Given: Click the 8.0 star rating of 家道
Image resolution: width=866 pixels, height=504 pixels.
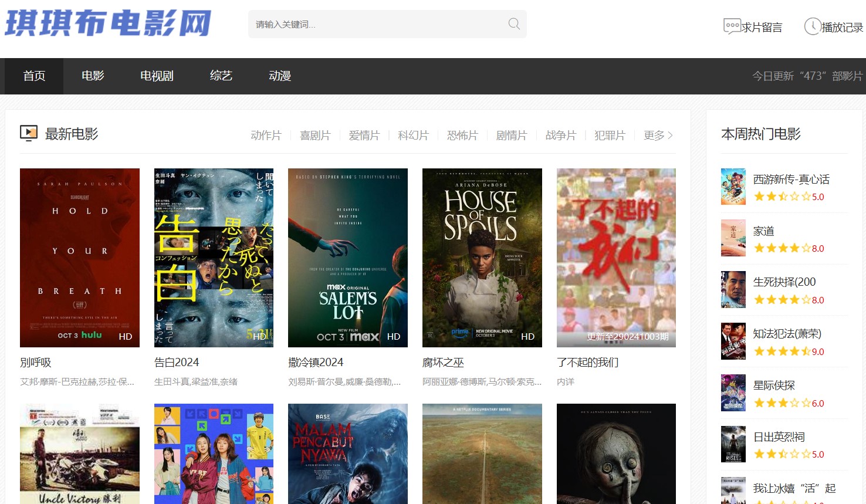Looking at the screenshot, I should point(789,248).
